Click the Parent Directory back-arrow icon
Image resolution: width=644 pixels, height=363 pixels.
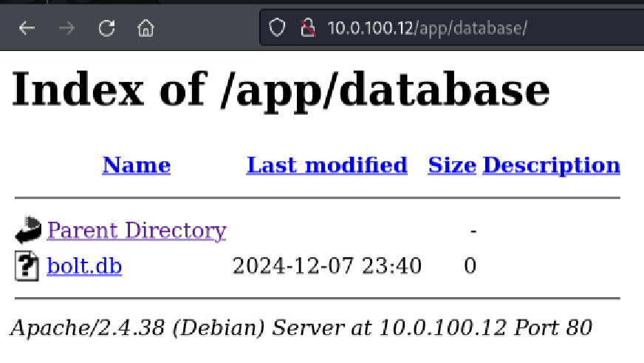27,231
